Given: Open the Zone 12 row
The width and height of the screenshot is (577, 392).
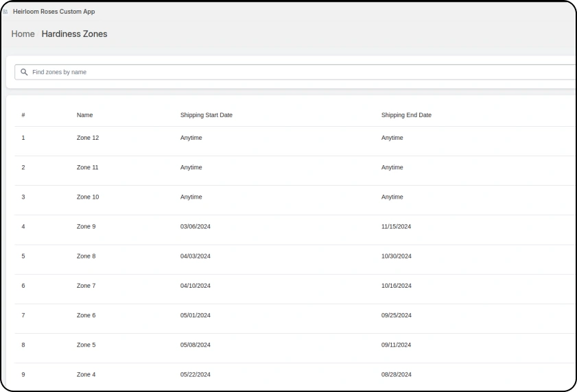Looking at the screenshot, I should (88, 138).
